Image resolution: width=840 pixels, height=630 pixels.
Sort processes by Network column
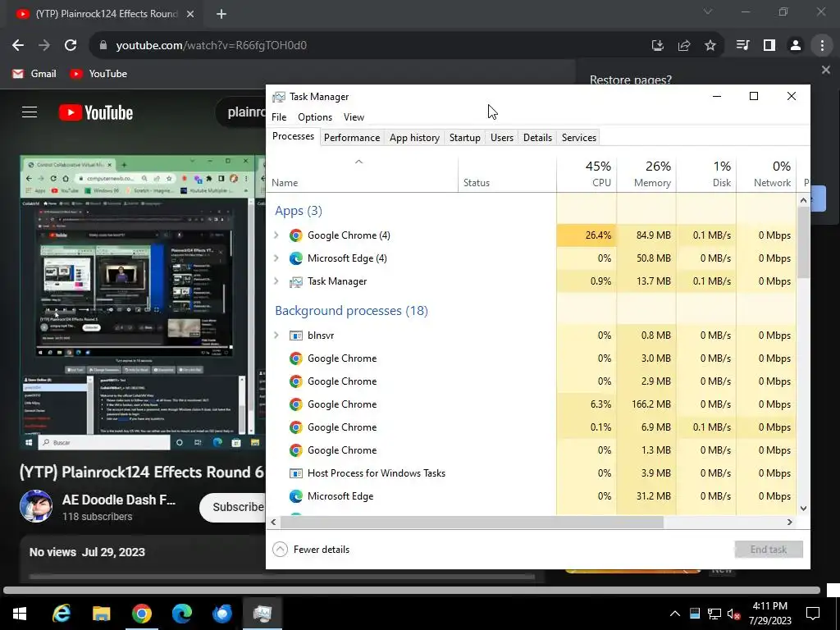click(767, 174)
